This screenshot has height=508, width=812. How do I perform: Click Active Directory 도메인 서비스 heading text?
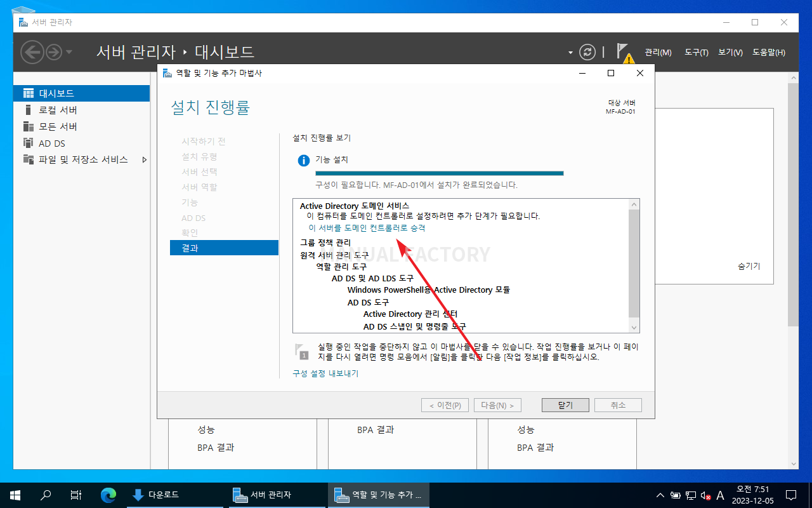coord(355,206)
